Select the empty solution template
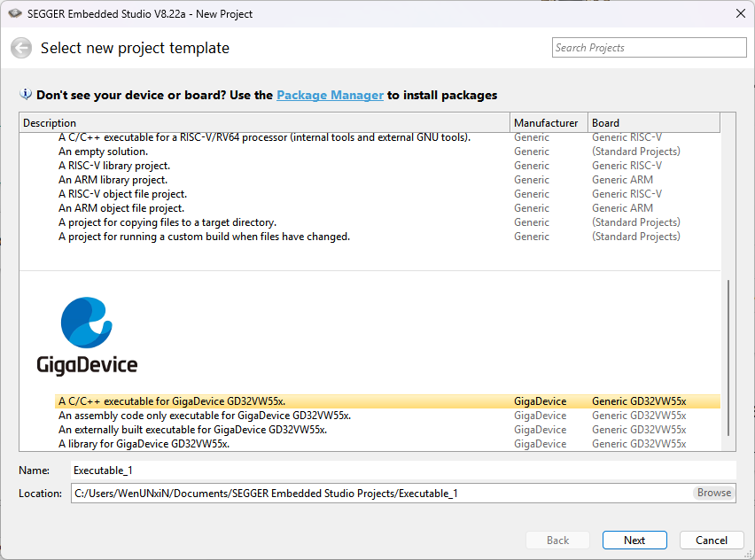 tap(103, 152)
